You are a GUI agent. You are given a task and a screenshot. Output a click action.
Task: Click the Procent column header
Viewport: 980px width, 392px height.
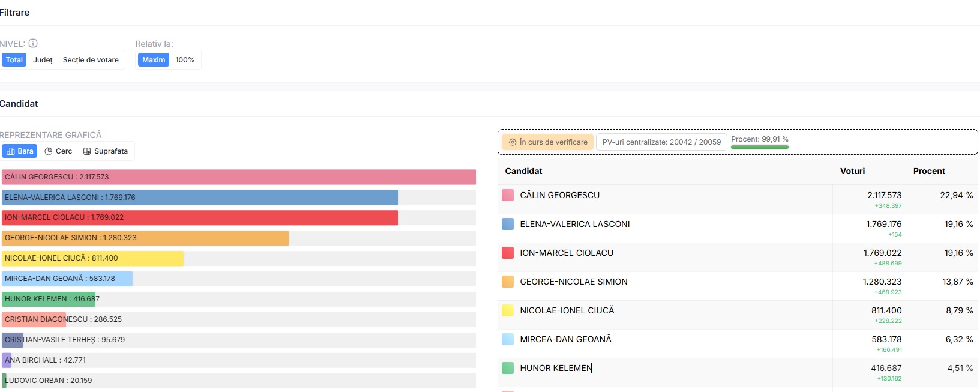929,171
